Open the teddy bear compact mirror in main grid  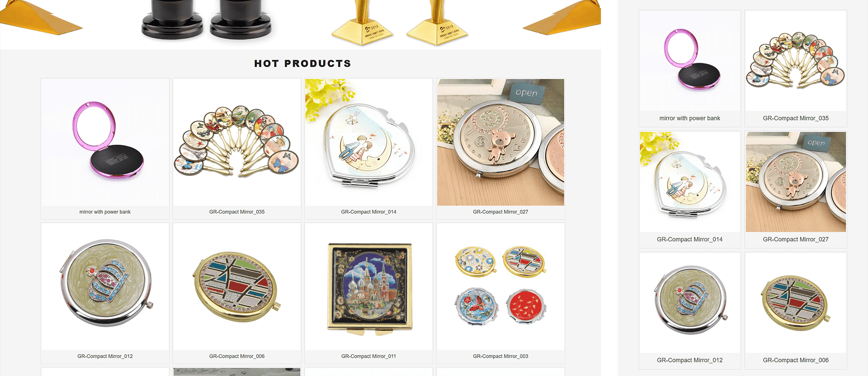coord(501,142)
